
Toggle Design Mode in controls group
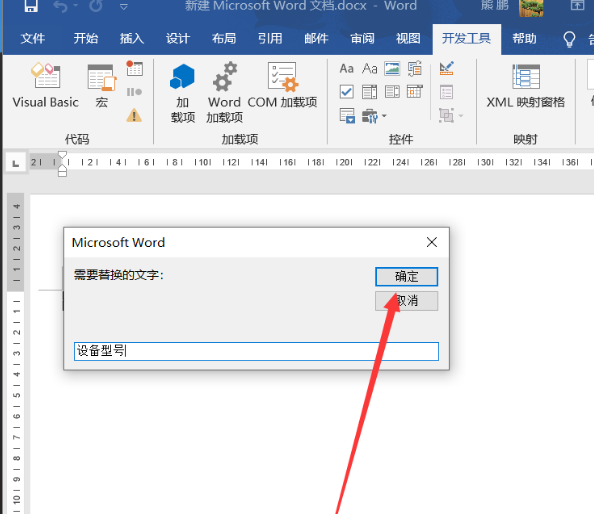click(x=447, y=69)
